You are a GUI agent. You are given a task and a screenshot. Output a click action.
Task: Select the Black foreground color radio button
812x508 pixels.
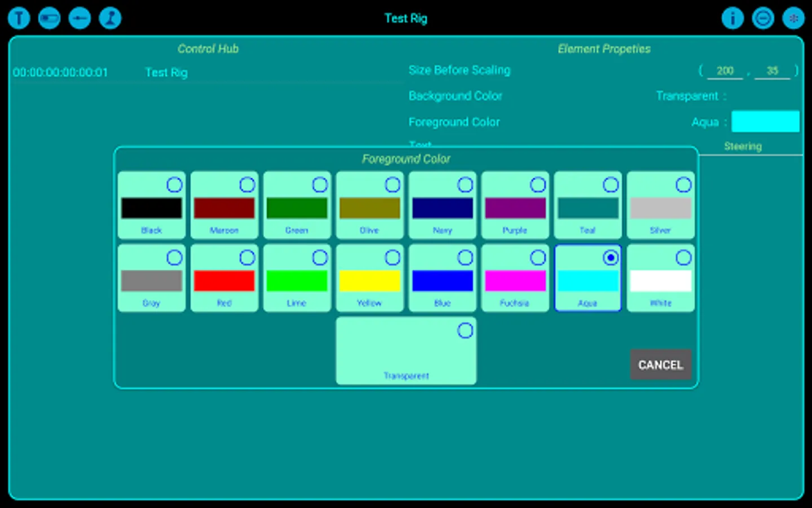[174, 184]
